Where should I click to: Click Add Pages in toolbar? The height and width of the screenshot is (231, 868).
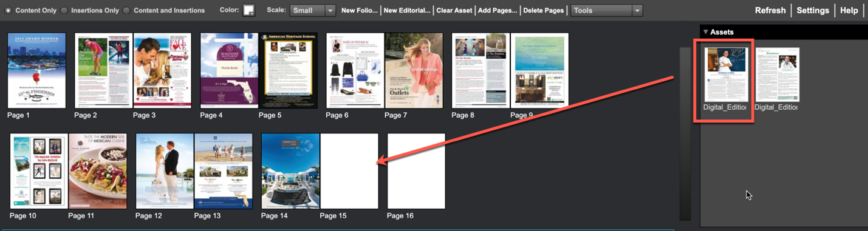coord(497,10)
